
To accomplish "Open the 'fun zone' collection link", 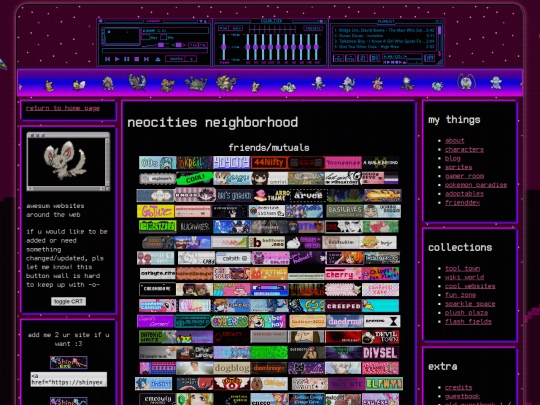I will point(460,295).
